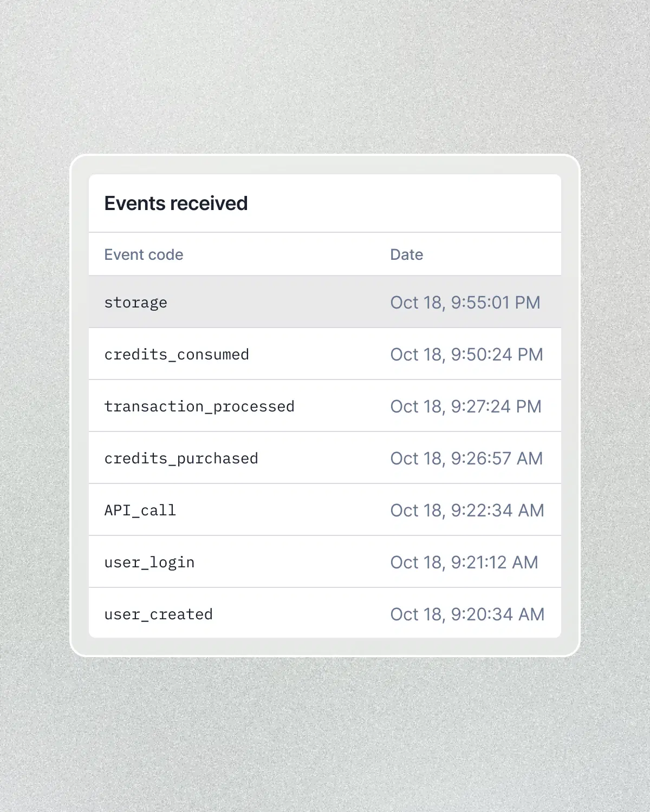This screenshot has height=812, width=650.
Task: Click the events table header row
Action: click(325, 254)
